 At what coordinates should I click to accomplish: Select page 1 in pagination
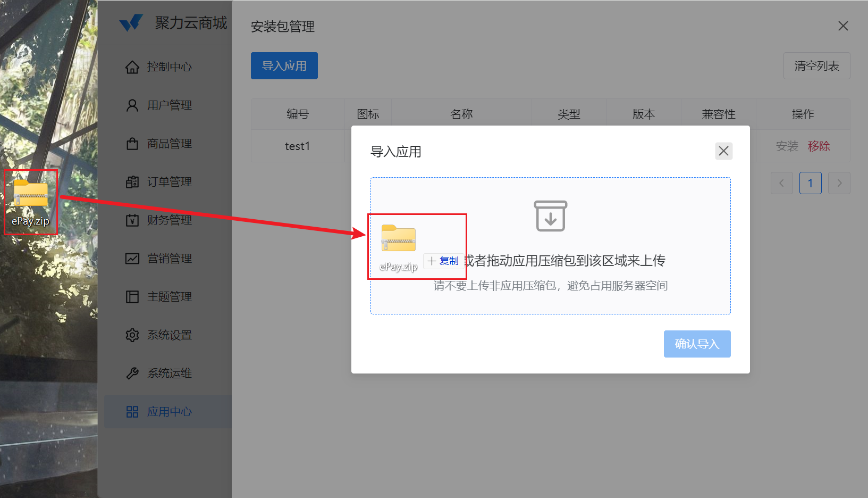click(x=810, y=183)
